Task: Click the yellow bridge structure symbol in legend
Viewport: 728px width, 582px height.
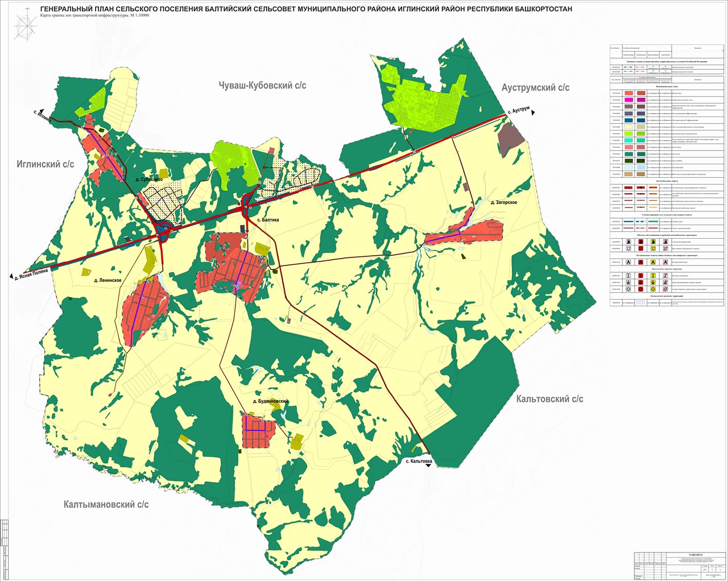Action: [x=653, y=276]
